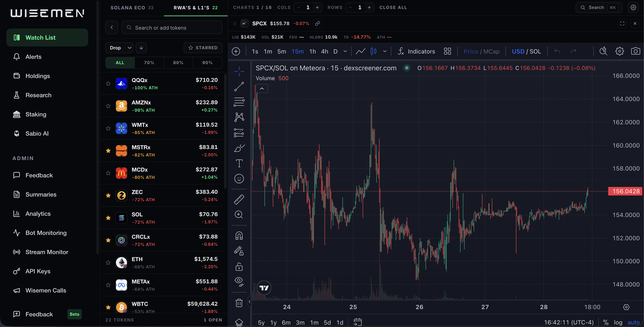Collapse the drawing toolbar arrow
The height and width of the screenshot is (327, 644).
(x=250, y=301)
